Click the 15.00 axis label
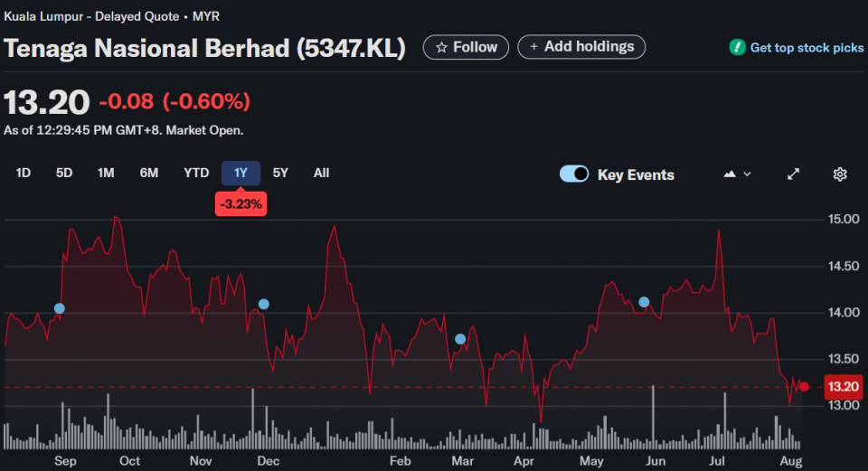The height and width of the screenshot is (471, 868). click(x=844, y=219)
